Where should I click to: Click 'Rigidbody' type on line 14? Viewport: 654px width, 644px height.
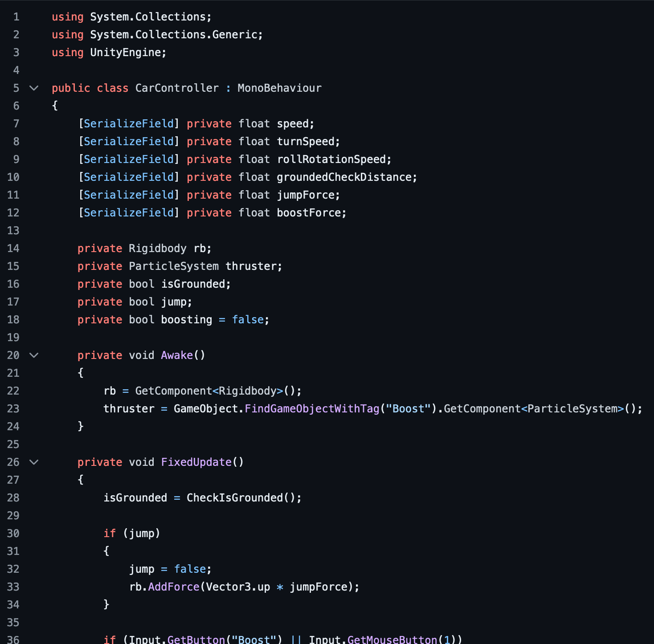click(158, 249)
